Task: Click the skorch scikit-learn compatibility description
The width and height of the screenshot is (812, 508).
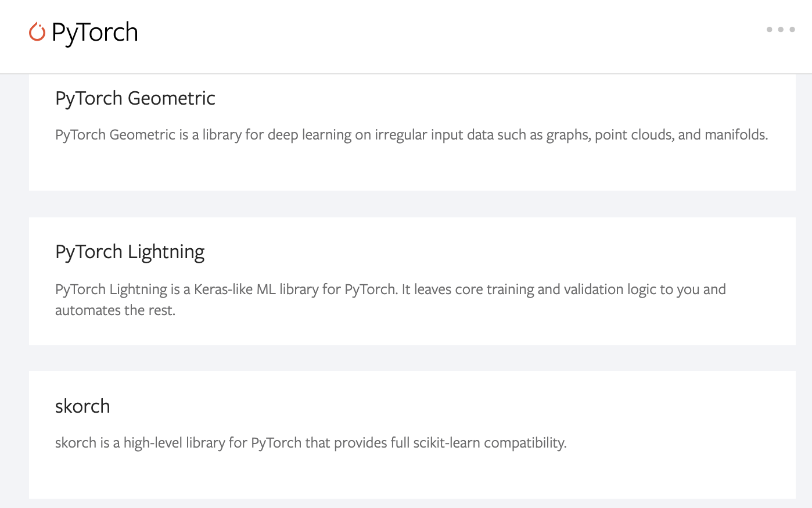Action: [309, 442]
